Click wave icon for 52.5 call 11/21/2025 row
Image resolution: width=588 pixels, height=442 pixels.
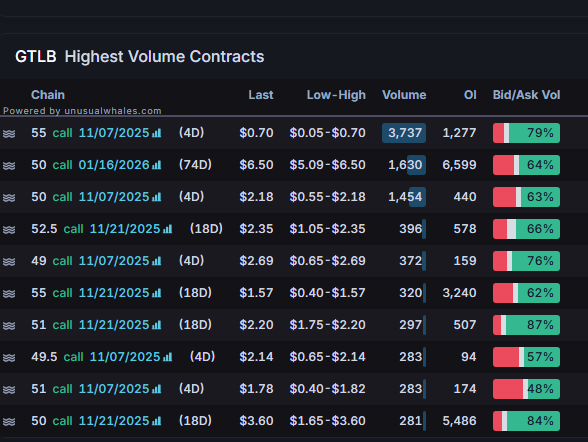click(x=9, y=229)
